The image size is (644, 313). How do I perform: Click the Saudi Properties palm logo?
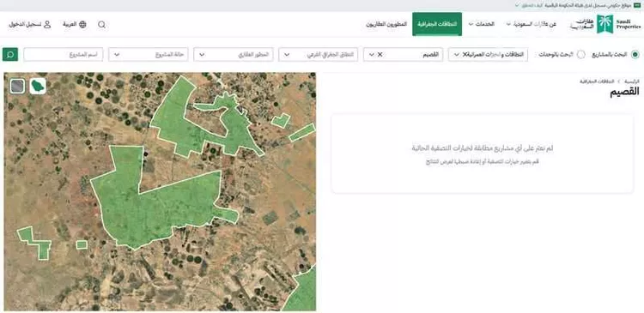[605, 25]
